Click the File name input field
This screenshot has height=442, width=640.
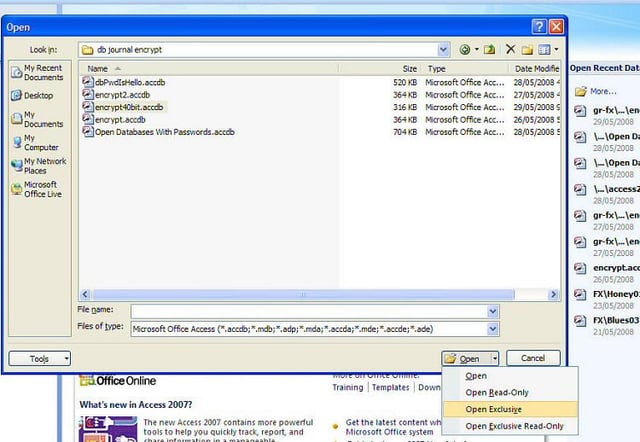click(309, 312)
